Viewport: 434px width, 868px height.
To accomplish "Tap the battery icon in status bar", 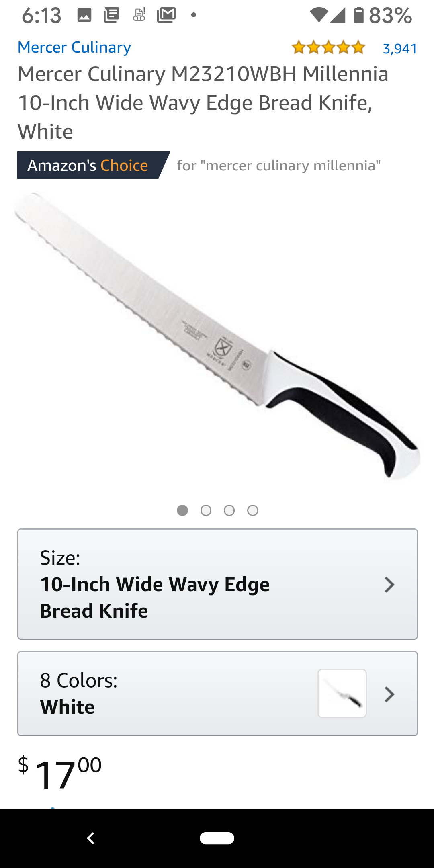I will [359, 15].
